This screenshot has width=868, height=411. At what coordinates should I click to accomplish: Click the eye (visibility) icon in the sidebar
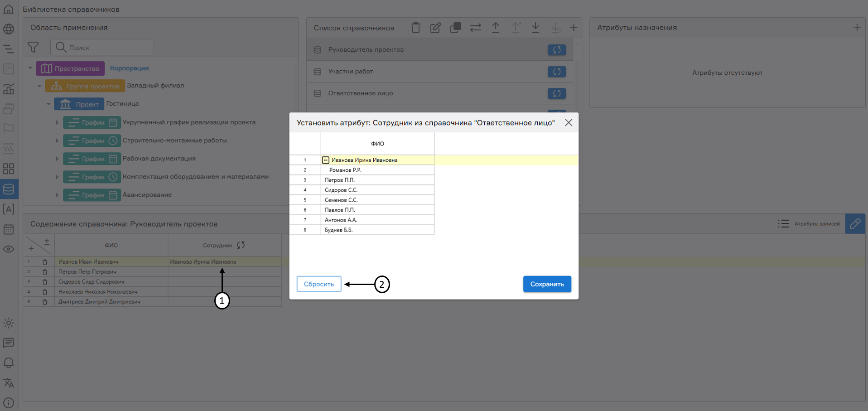coord(9,249)
